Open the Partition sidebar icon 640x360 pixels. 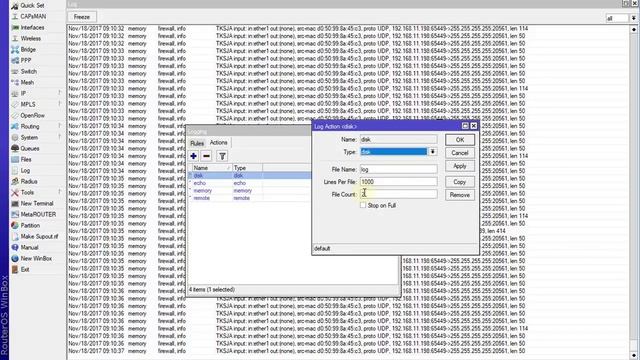pos(15,226)
